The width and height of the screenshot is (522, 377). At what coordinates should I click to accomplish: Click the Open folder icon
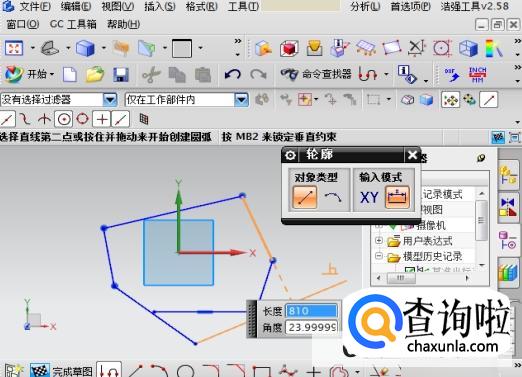[95, 74]
